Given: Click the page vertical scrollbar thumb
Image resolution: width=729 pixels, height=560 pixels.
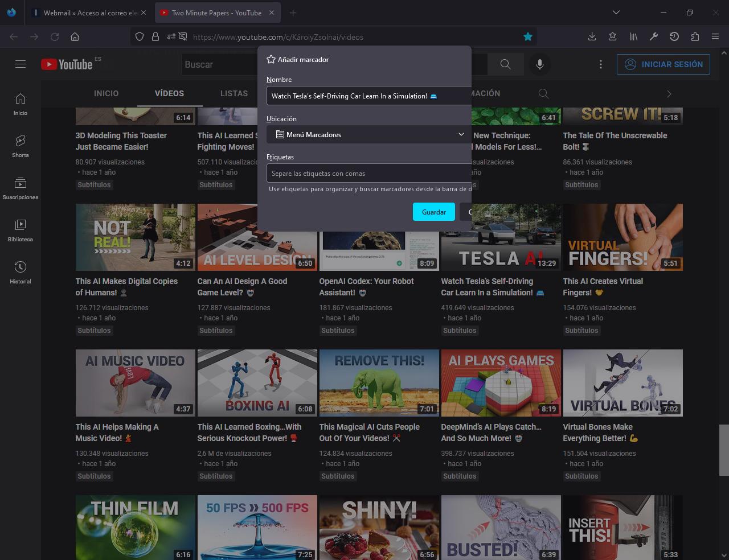Looking at the screenshot, I should [723, 450].
